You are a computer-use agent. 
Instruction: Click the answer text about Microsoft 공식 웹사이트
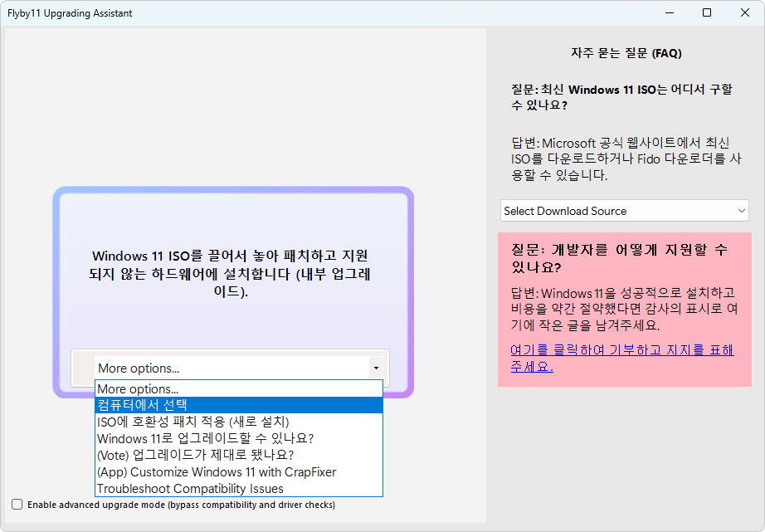(626, 159)
